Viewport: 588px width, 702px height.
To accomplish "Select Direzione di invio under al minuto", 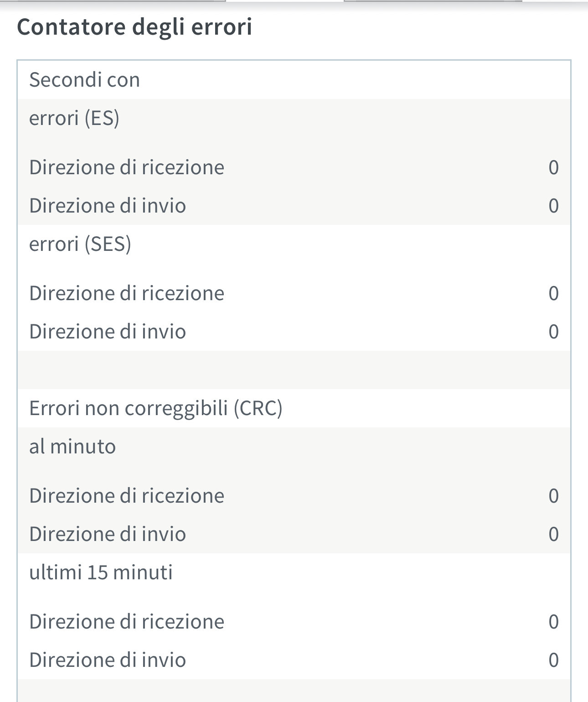I will 107,534.
